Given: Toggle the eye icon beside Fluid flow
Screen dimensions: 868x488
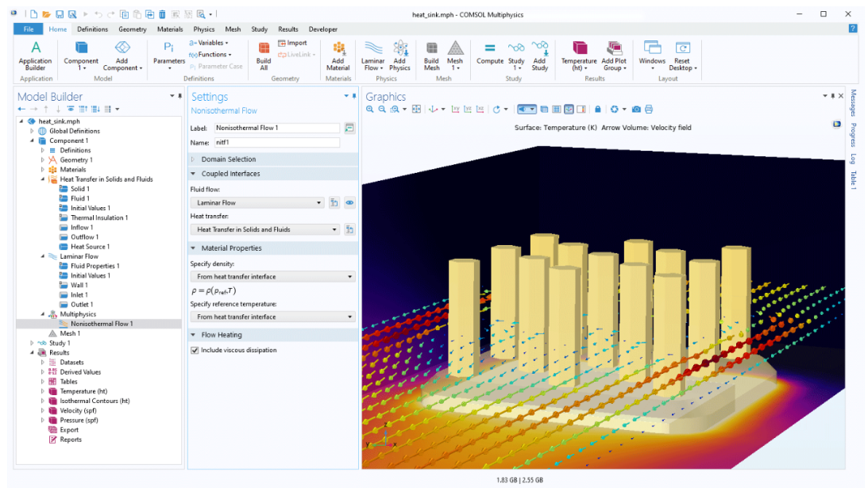Looking at the screenshot, I should (x=349, y=203).
